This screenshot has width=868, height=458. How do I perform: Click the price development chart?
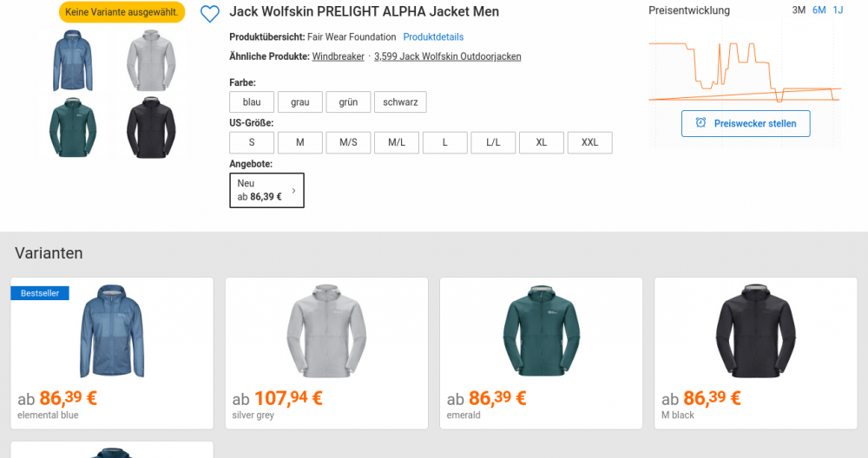pyautogui.click(x=745, y=69)
